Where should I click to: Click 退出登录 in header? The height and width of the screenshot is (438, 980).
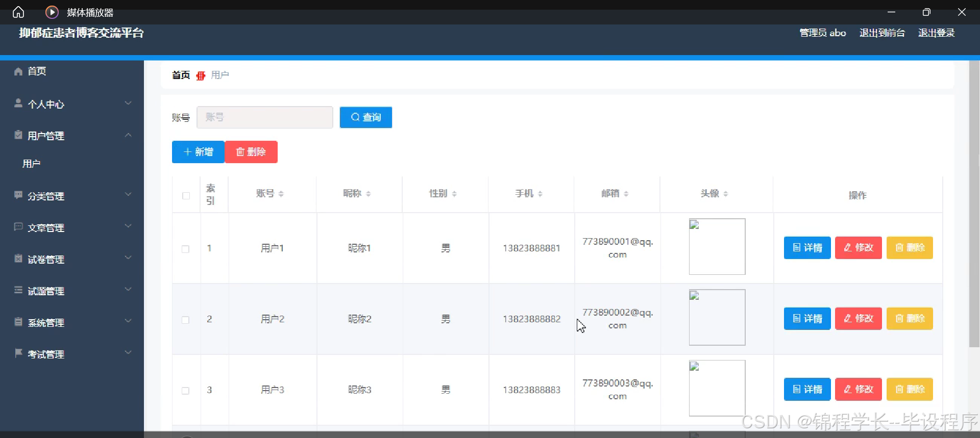pyautogui.click(x=936, y=33)
